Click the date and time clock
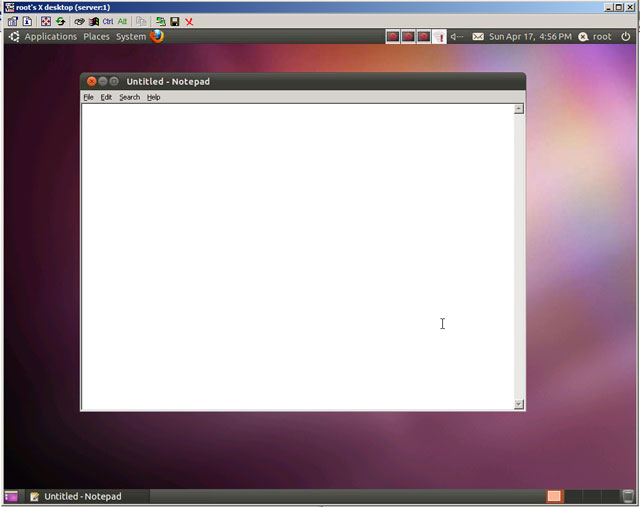 click(x=530, y=37)
